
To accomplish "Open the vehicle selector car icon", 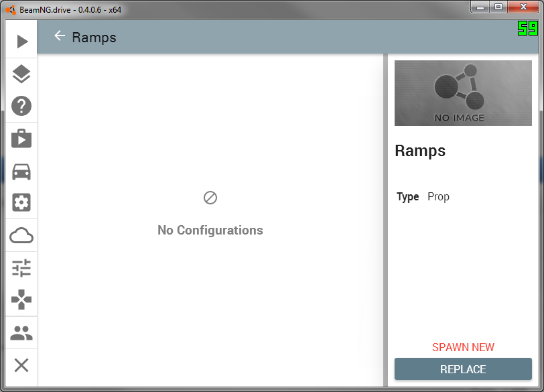I will pyautogui.click(x=21, y=172).
